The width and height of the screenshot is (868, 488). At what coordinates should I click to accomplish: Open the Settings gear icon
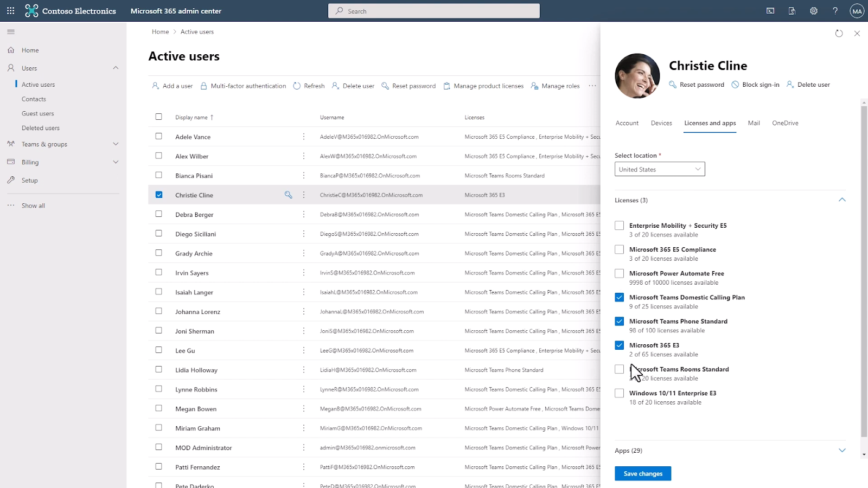pos(814,11)
